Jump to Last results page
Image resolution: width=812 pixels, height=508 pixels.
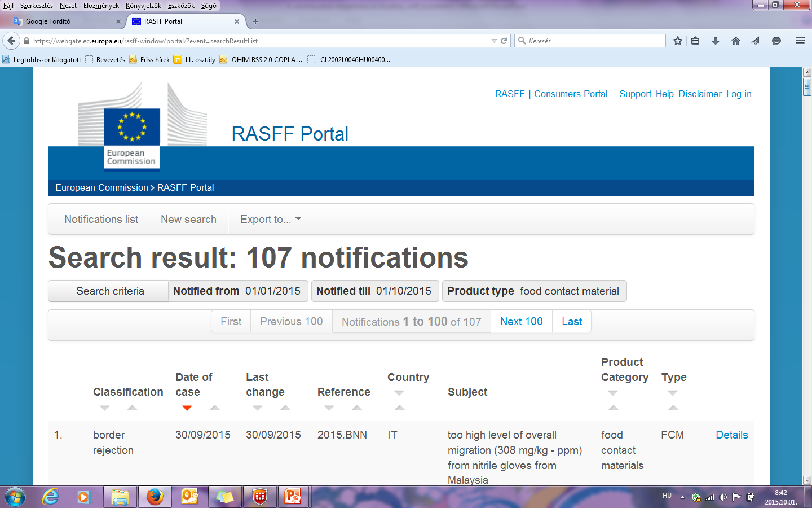coord(572,321)
